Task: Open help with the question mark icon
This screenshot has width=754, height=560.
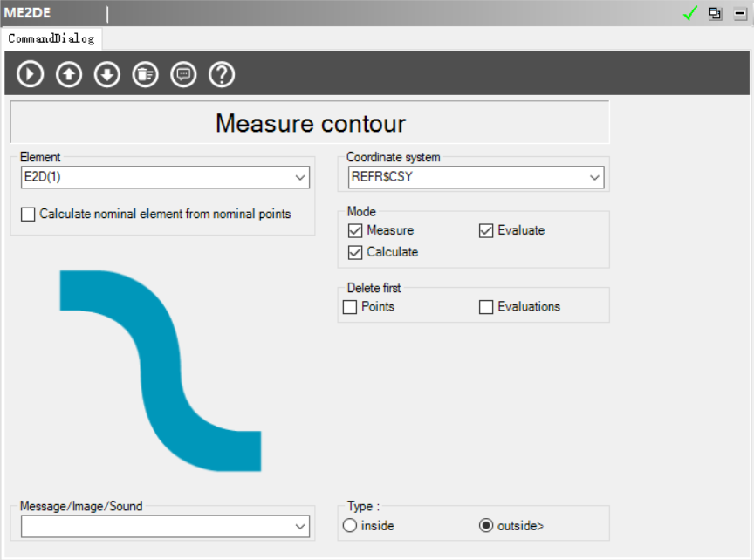Action: click(222, 75)
